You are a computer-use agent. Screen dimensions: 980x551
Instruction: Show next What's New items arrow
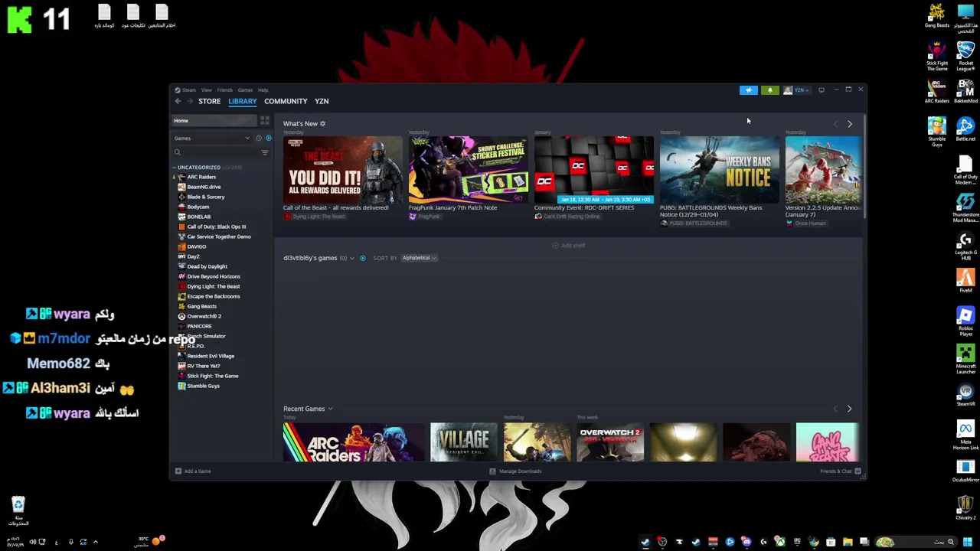(849, 124)
